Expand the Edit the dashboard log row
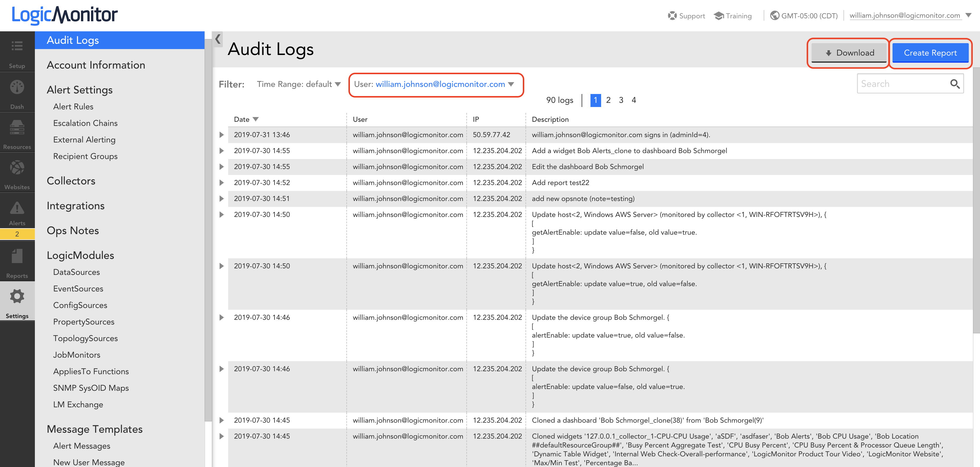 (x=221, y=167)
